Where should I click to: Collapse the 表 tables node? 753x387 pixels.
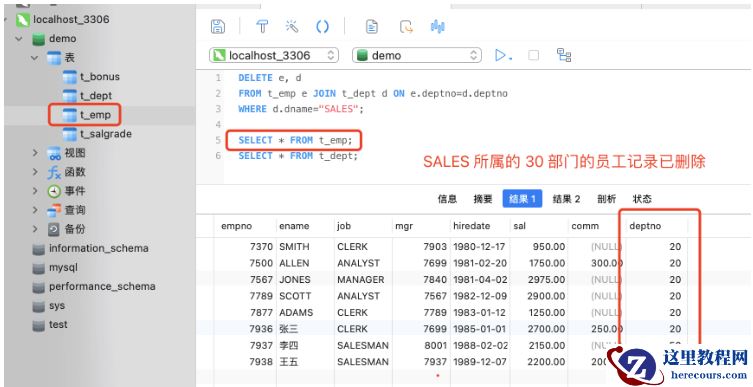click(x=35, y=58)
